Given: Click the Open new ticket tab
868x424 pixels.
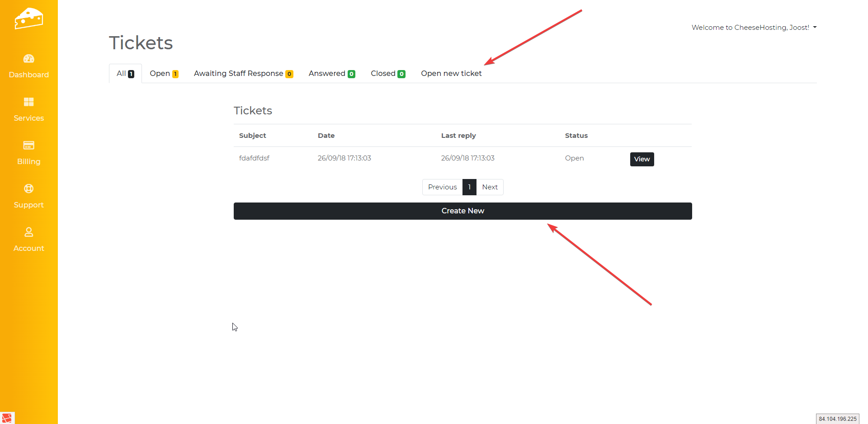Looking at the screenshot, I should tap(451, 74).
